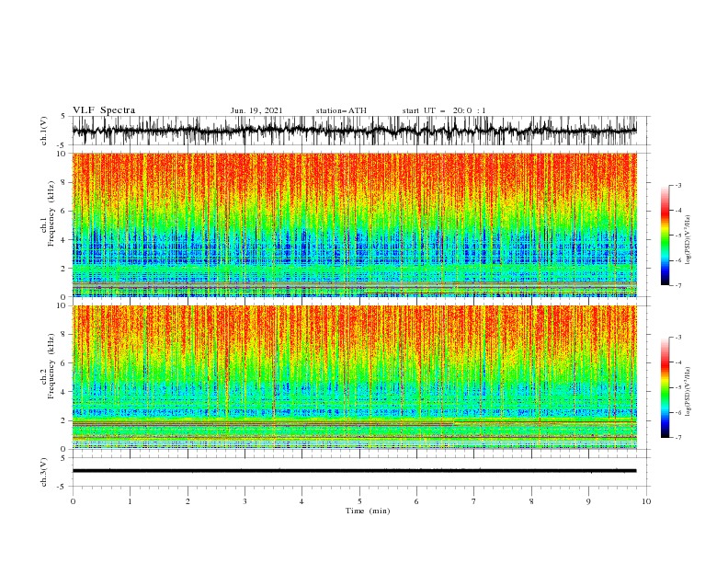Click the "-3" tick on ch.2 color bar
Viewport: 728px width, 563px height.
678,338
